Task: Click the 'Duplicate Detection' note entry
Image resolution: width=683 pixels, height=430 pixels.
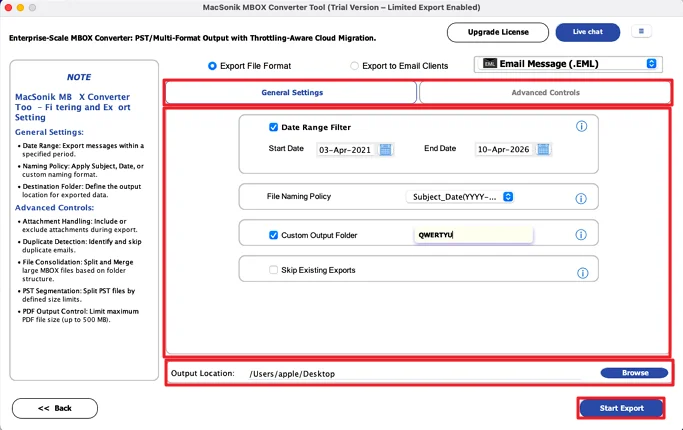Action: pos(81,246)
